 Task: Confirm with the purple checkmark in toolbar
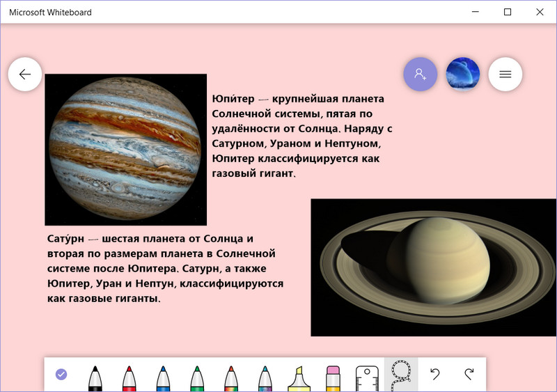click(x=61, y=374)
